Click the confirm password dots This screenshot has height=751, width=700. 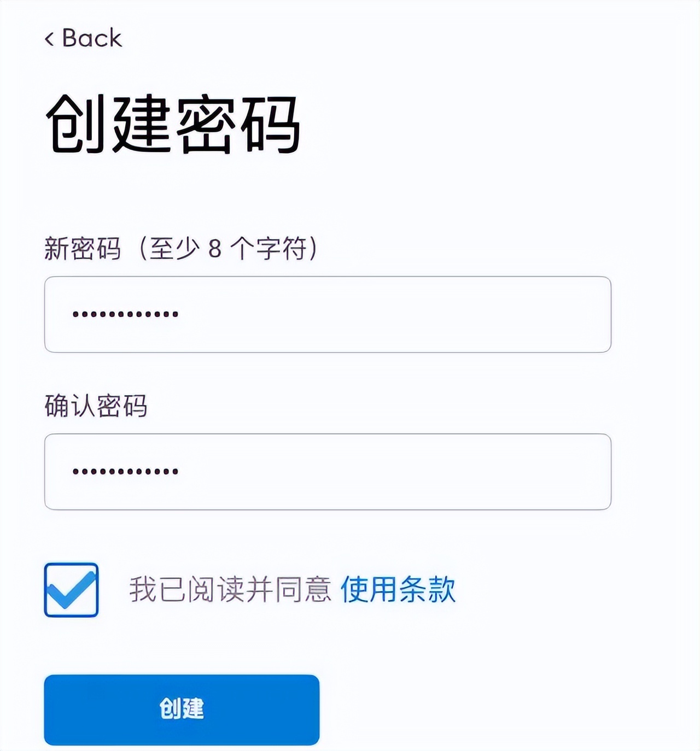[125, 471]
